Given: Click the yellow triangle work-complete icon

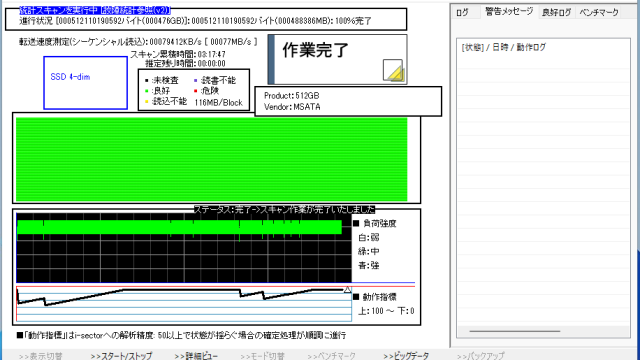Looking at the screenshot, I should coord(393,70).
